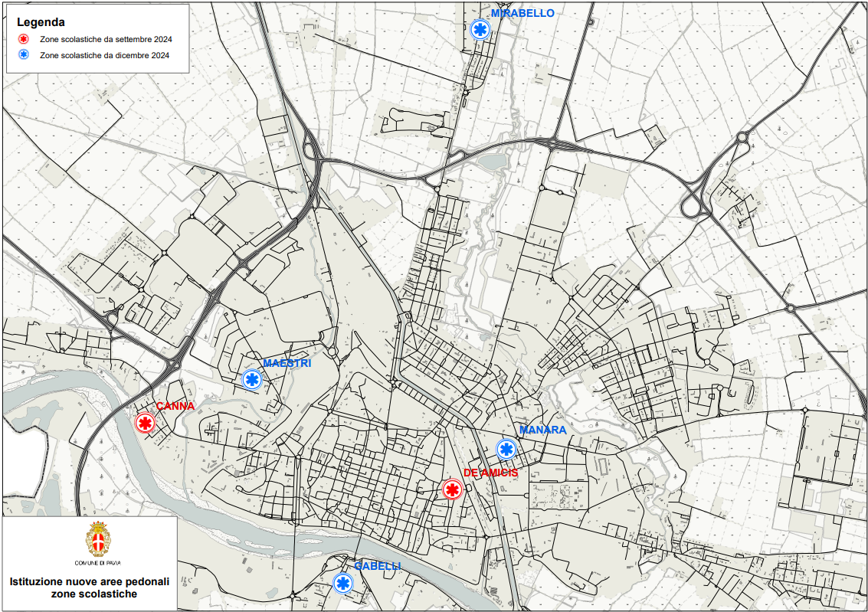868x612 pixels.
Task: Select 'Zone scolastiche da settembre 2024' legend text
Action: tap(106, 40)
